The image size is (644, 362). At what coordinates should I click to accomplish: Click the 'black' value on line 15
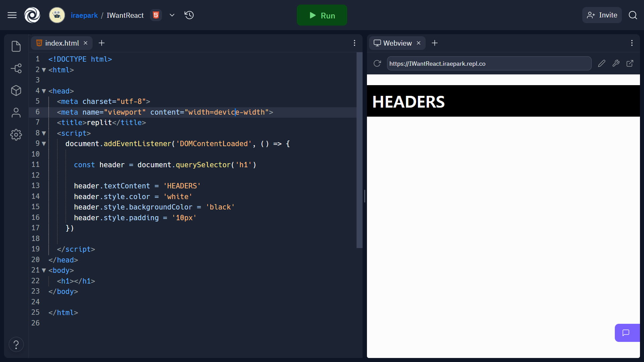point(220,207)
